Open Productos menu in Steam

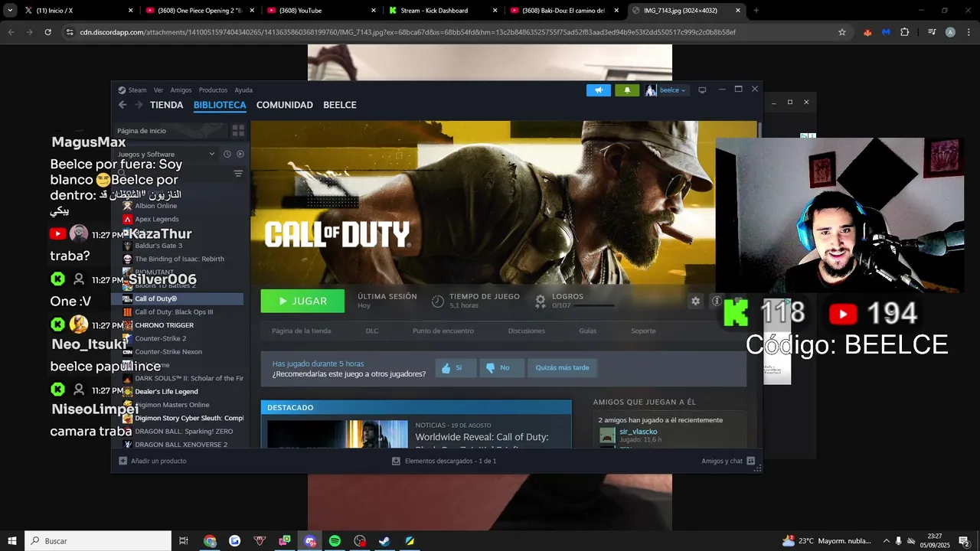213,90
